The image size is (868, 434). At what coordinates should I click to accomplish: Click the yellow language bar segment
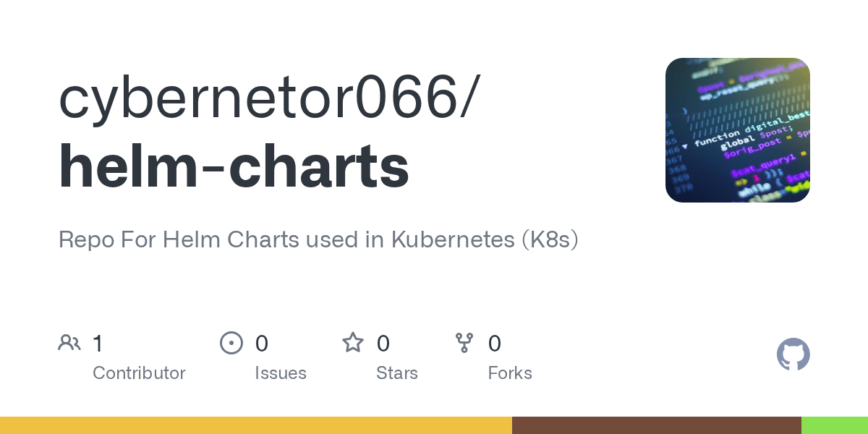[x=256, y=425]
